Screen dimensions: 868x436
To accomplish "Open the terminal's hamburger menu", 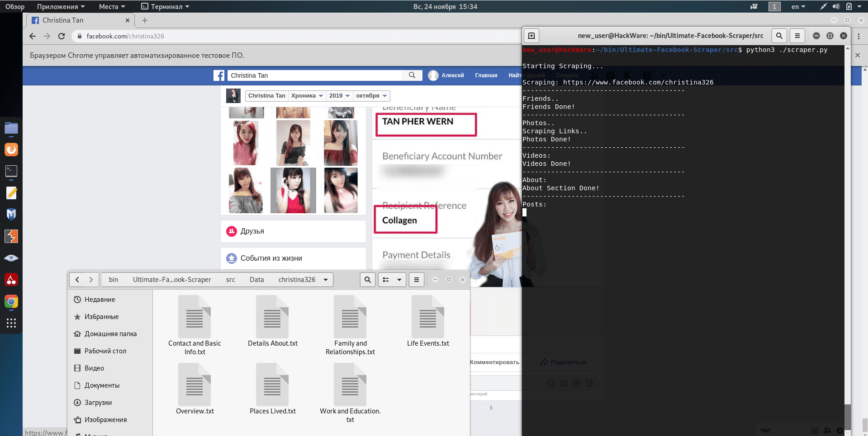I will (797, 36).
